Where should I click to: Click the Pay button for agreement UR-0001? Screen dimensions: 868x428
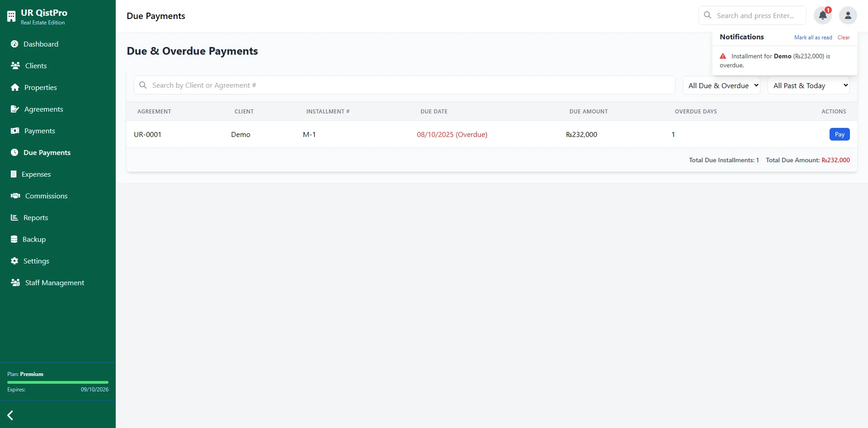pos(840,134)
